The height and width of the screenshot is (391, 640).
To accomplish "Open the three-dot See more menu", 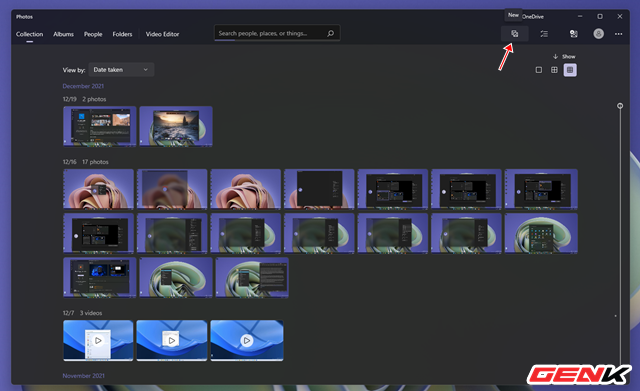I will click(618, 34).
